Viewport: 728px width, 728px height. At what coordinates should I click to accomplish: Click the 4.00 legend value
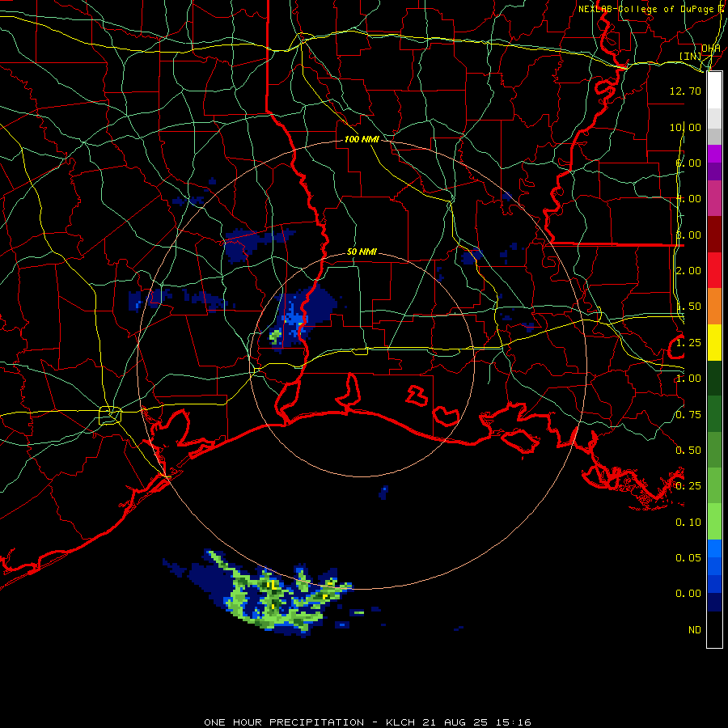tap(688, 199)
